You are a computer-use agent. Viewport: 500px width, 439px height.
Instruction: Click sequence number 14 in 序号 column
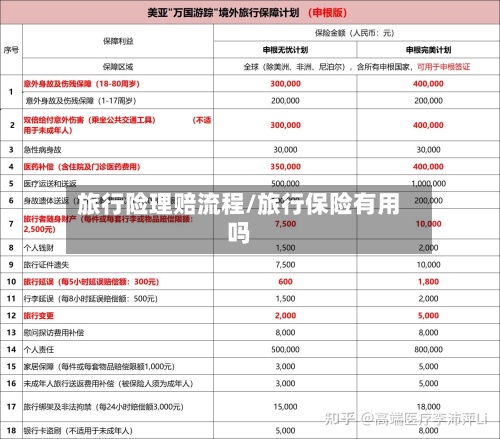coord(11,350)
